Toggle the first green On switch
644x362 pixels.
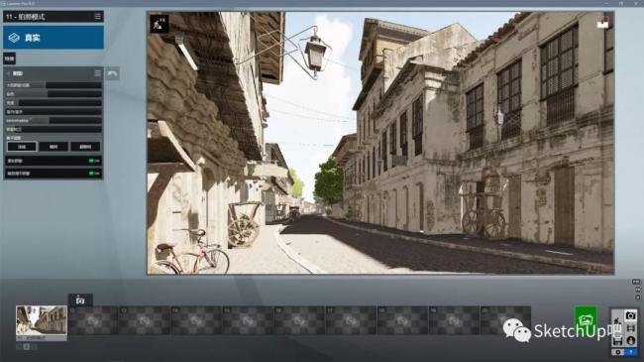(x=94, y=161)
